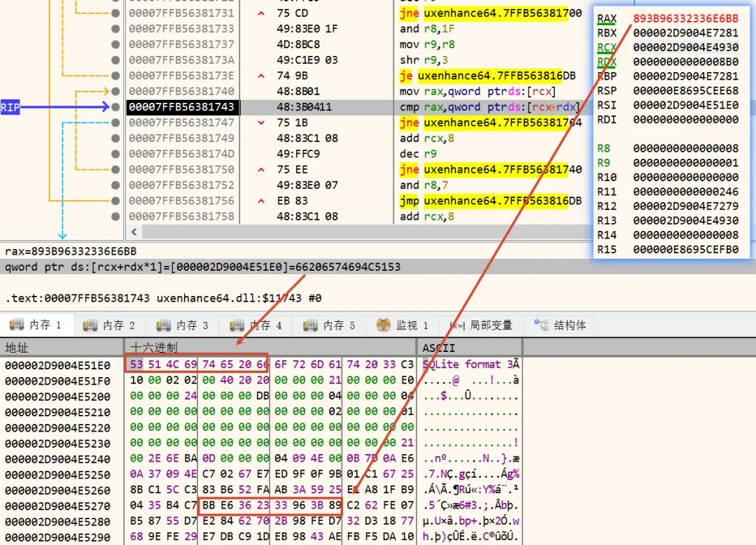Select the R9 value 0000000000000001
This screenshot has width=756, height=545.
(685, 163)
